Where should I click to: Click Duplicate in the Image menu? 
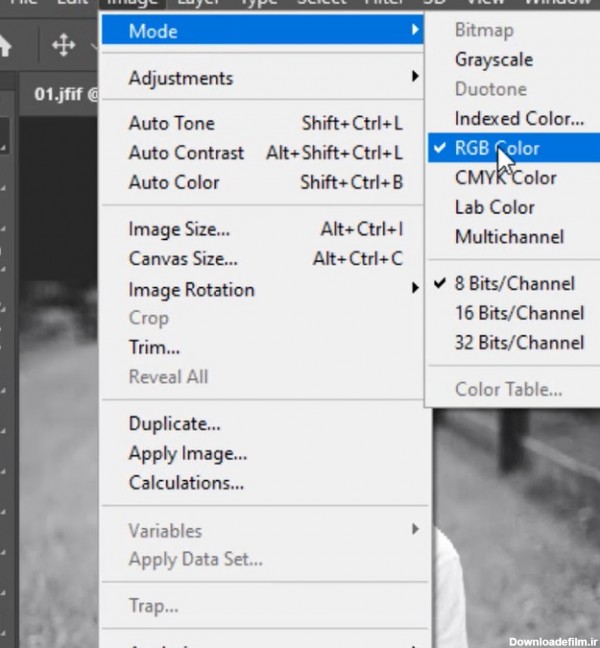pos(175,424)
